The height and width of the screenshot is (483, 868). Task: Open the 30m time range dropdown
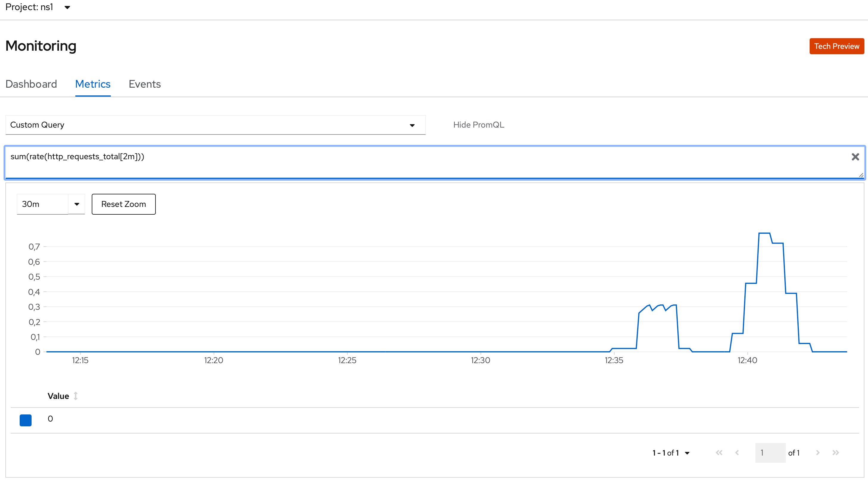click(x=77, y=204)
